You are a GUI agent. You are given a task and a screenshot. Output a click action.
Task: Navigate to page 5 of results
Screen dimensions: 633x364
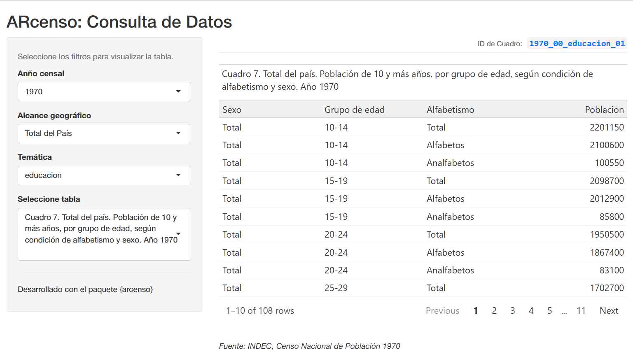[x=549, y=311]
